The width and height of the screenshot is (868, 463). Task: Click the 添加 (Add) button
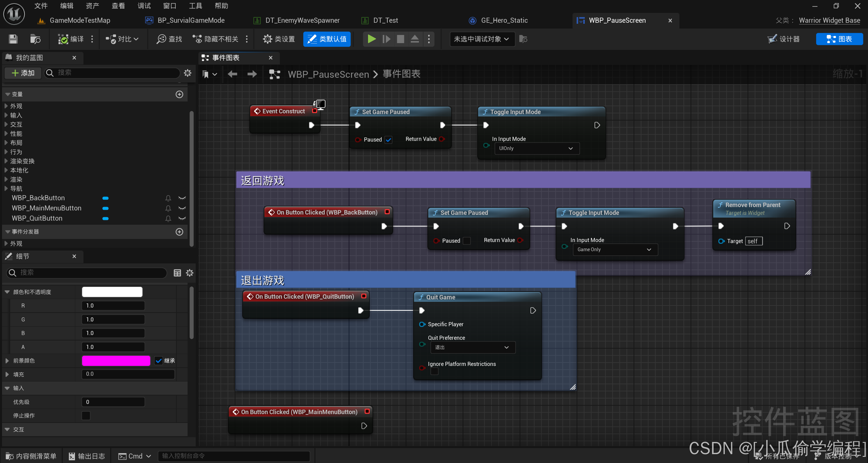pyautogui.click(x=23, y=73)
